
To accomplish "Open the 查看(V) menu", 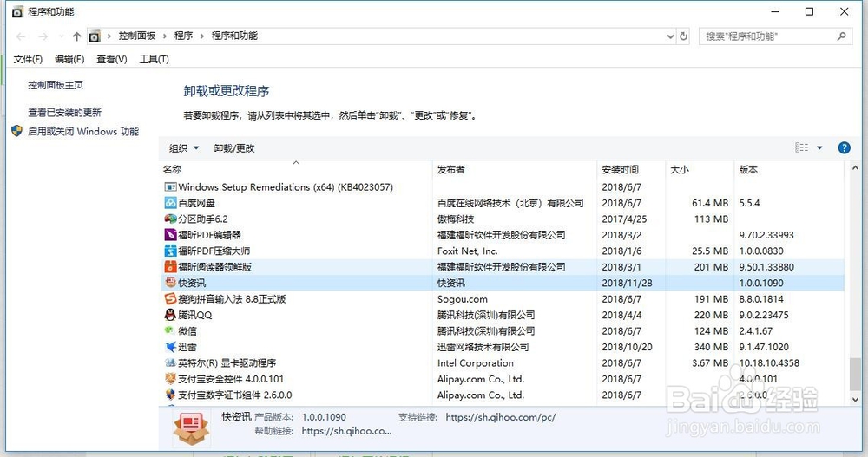I will pyautogui.click(x=111, y=59).
